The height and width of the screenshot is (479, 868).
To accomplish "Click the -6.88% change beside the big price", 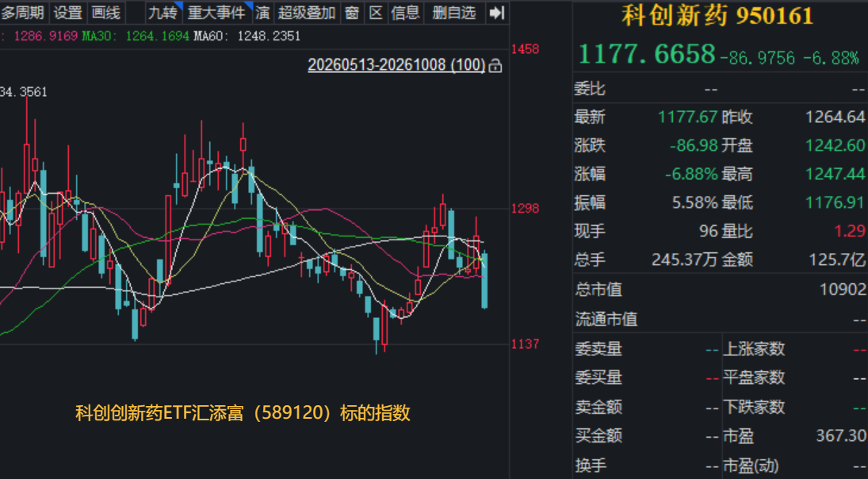I will point(831,57).
